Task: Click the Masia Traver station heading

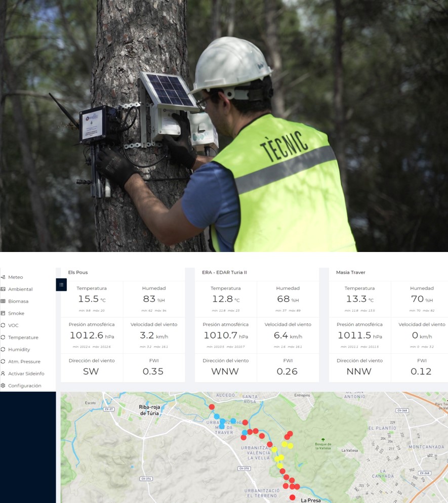Action: point(351,272)
